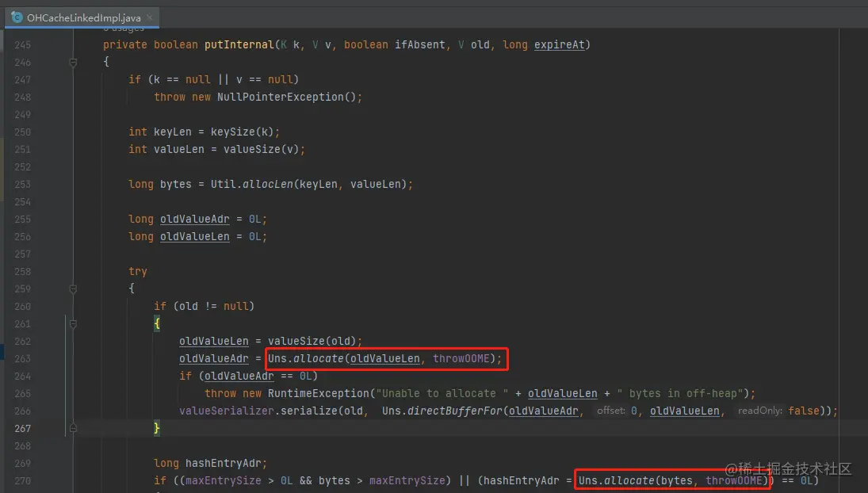Click the closing brace on line 267

click(x=157, y=428)
